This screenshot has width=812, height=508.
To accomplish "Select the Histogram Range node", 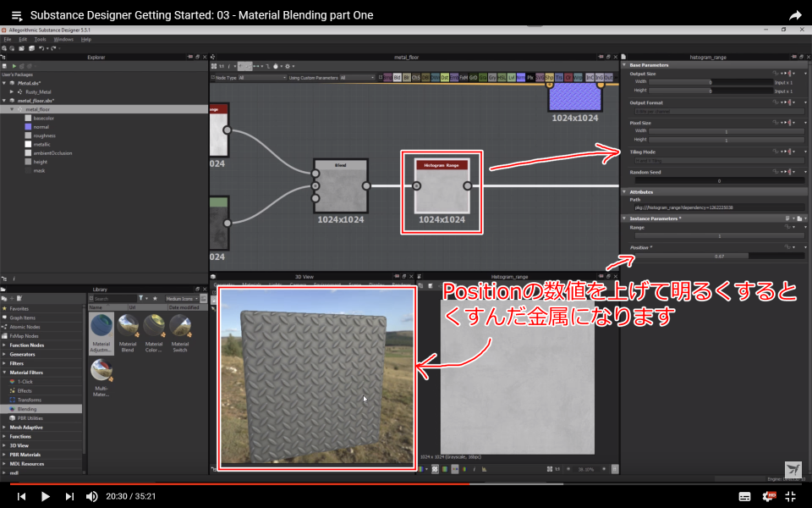I will pyautogui.click(x=442, y=186).
